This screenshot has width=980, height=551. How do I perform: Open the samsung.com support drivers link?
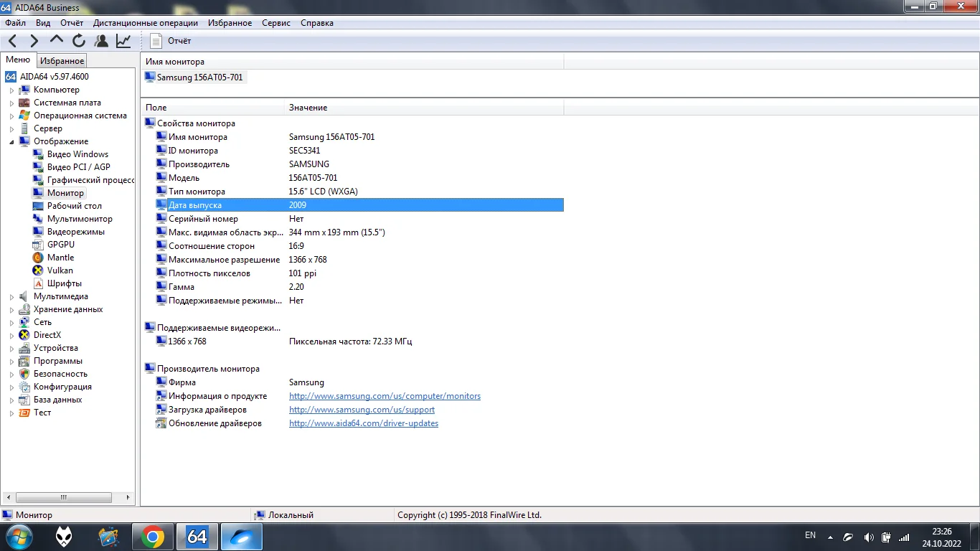(362, 410)
